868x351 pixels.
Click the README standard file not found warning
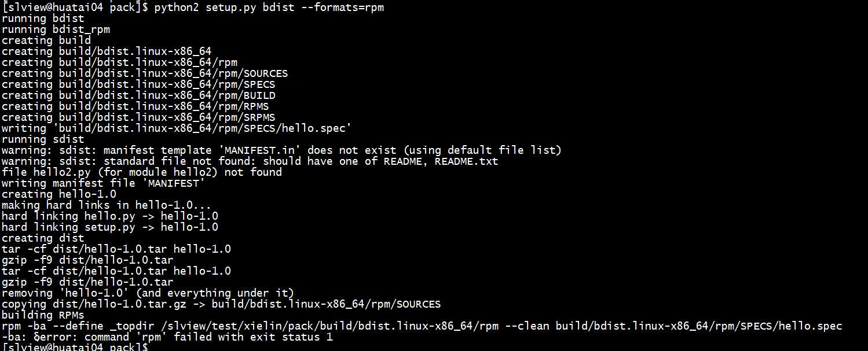point(250,161)
